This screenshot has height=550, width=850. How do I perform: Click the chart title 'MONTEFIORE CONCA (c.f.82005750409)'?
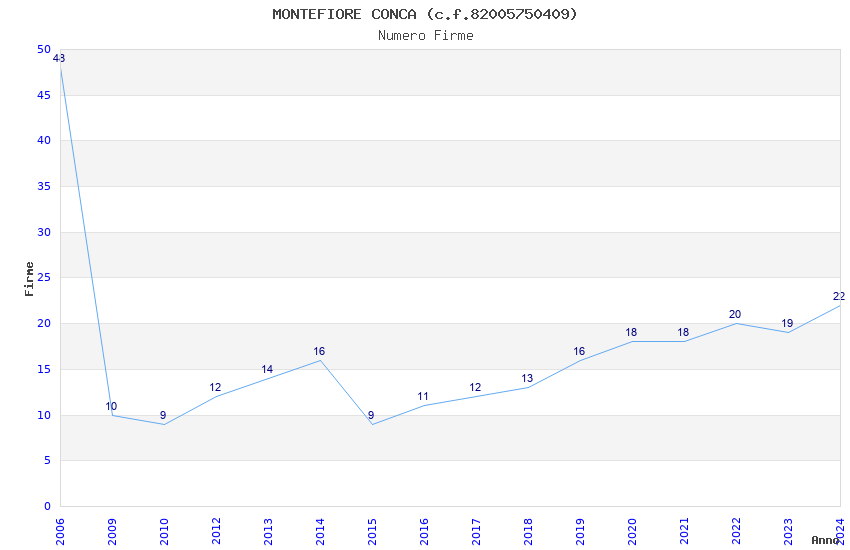[425, 14]
